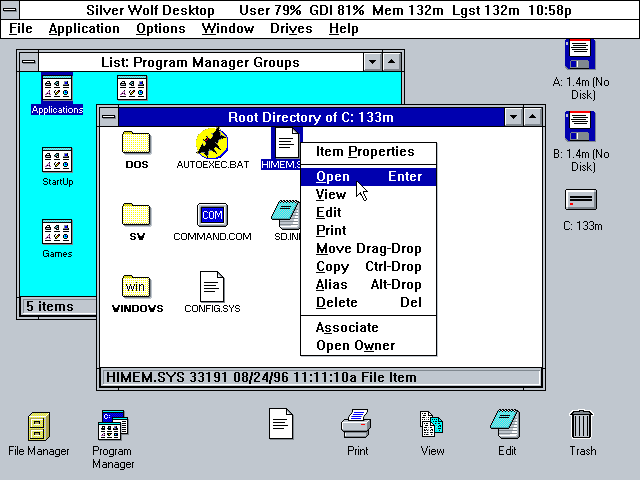Click the C: hard drive icon

point(581,199)
